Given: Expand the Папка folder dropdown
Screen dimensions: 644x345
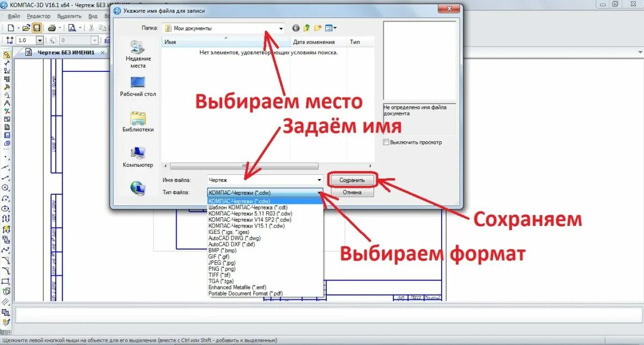Looking at the screenshot, I should [281, 28].
